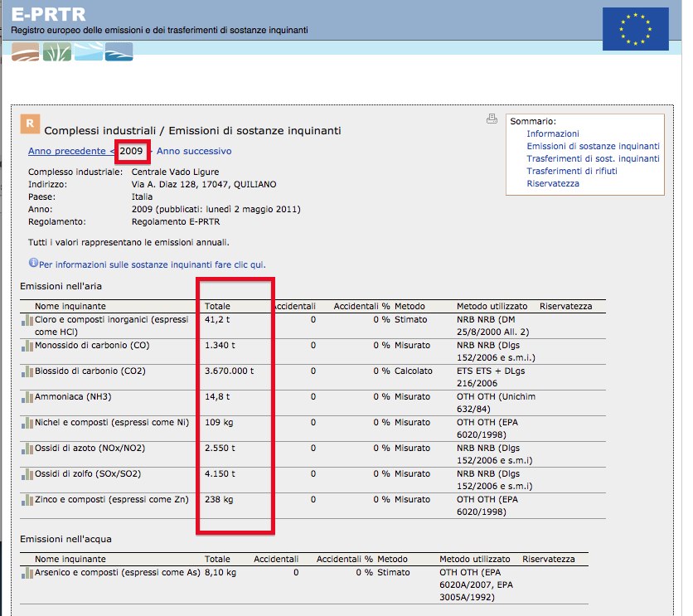Click the dark blue water waves icon
Screen dimensions: 693x616
tap(119, 52)
